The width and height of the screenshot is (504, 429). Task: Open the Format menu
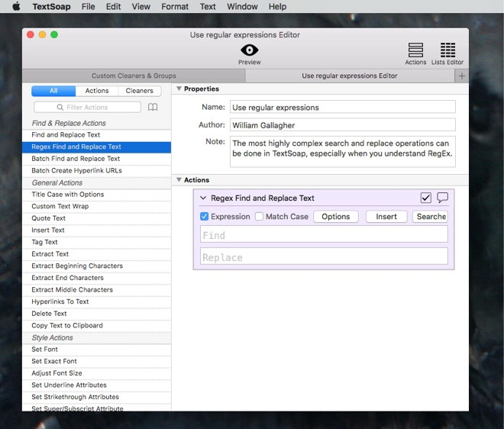tap(175, 6)
